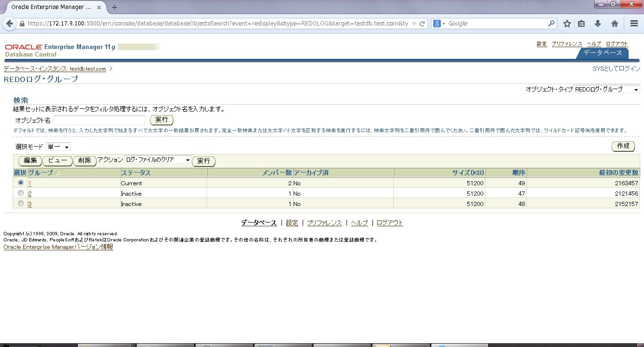Click into the browser address bar
The height and width of the screenshot is (347, 644).
click(218, 24)
